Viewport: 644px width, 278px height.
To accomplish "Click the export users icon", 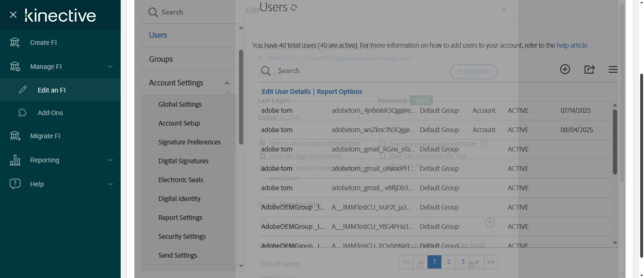I will click(589, 69).
